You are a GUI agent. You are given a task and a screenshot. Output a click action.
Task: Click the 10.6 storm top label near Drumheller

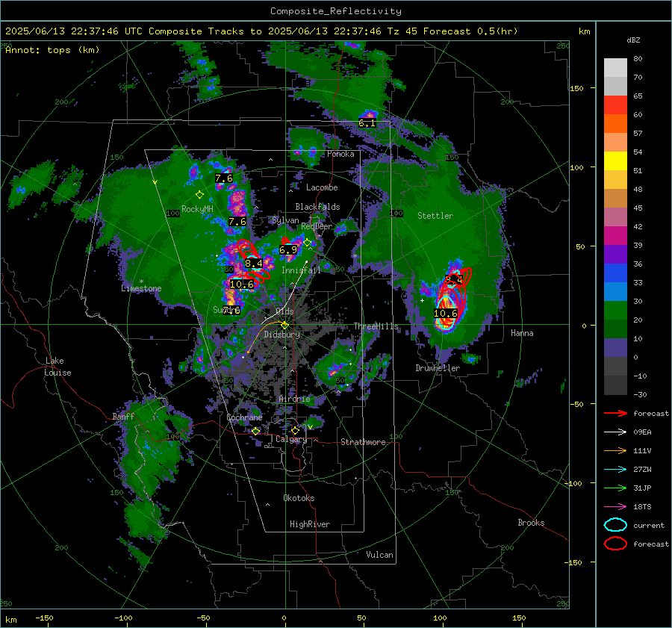(x=446, y=314)
